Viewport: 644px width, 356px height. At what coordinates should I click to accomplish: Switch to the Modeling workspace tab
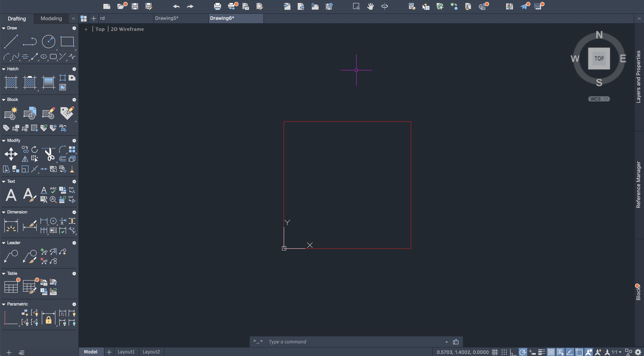51,19
